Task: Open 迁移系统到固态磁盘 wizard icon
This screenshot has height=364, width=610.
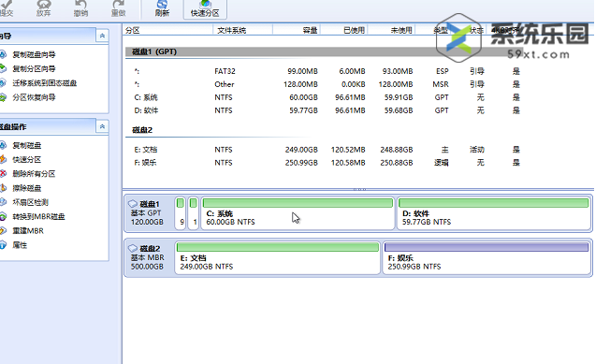Action: coord(3,83)
